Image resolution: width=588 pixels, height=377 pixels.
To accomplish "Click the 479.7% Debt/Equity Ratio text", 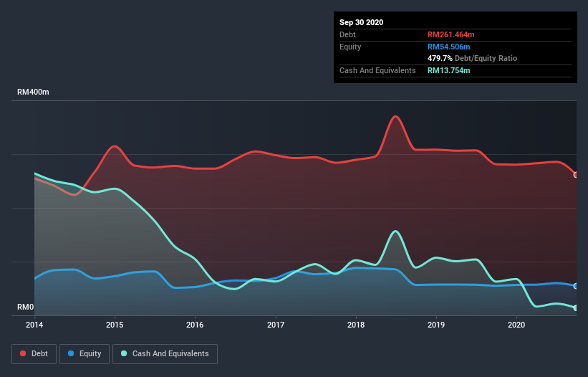I will tap(472, 59).
